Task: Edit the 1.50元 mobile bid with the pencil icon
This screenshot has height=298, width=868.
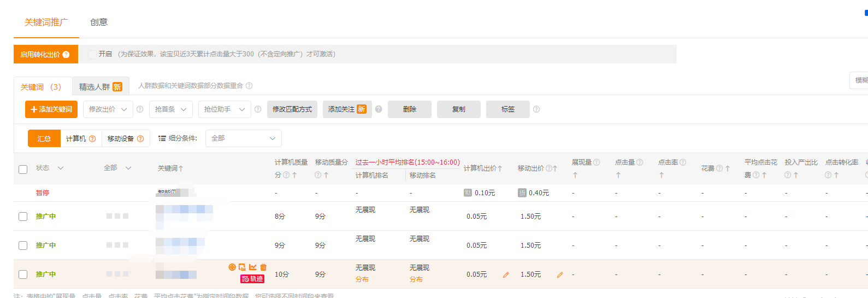Action: pos(560,275)
